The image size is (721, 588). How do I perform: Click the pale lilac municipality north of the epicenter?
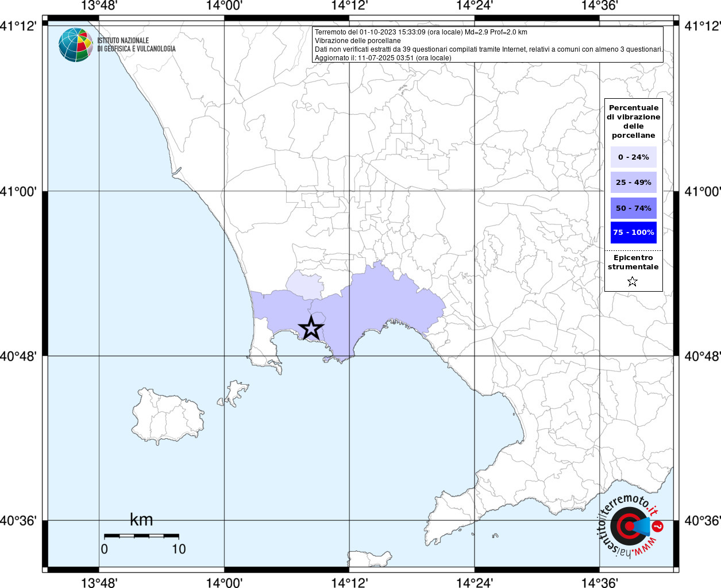(x=304, y=284)
